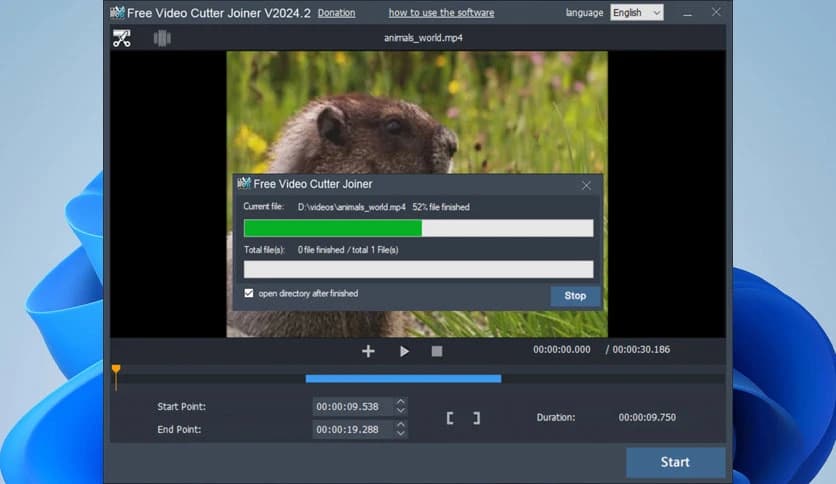Play the video preview
836x484 pixels.
pos(404,351)
